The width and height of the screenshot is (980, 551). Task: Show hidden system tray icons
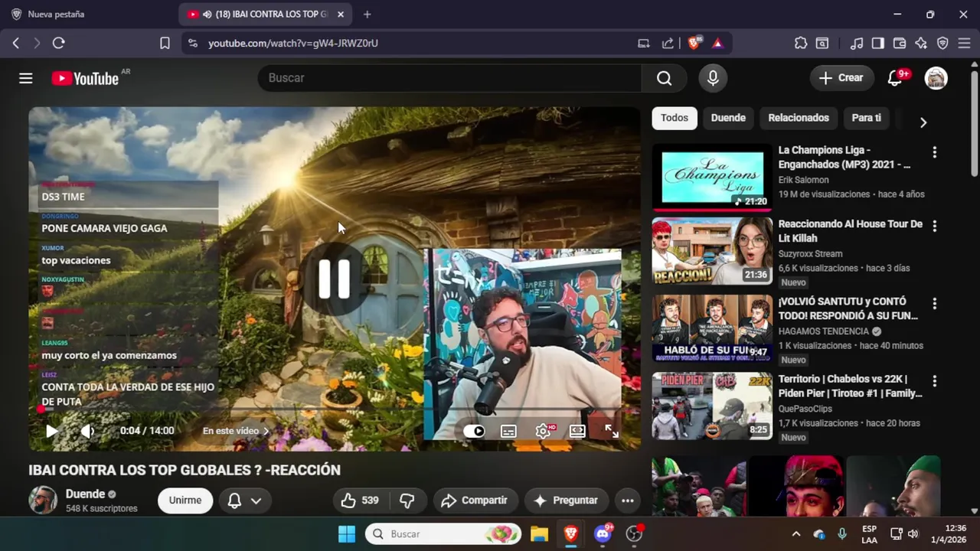coord(795,534)
